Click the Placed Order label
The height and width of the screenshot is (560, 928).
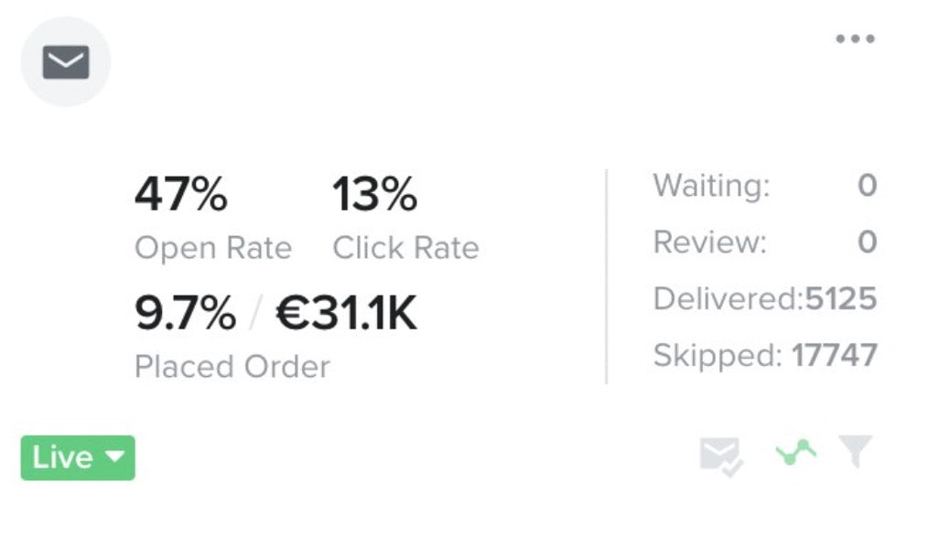pos(232,367)
